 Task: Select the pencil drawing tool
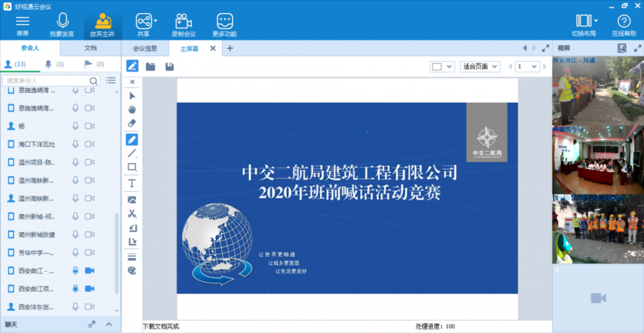tap(132, 139)
